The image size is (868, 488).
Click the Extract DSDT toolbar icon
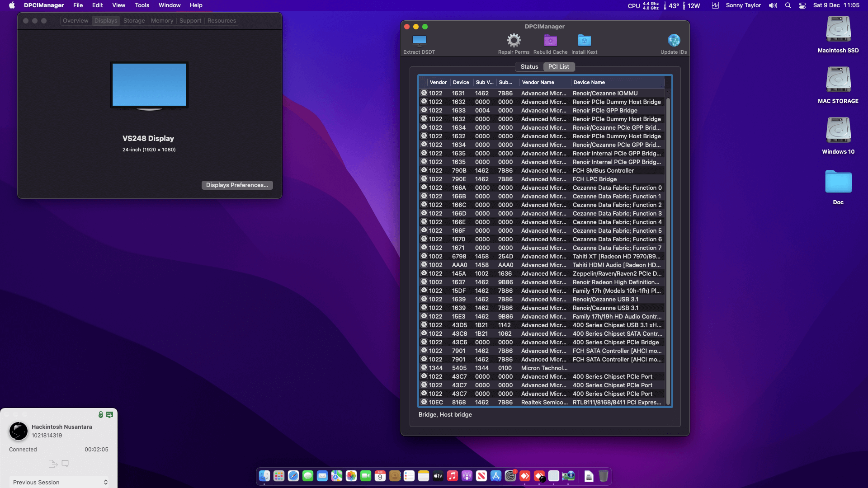click(x=419, y=41)
